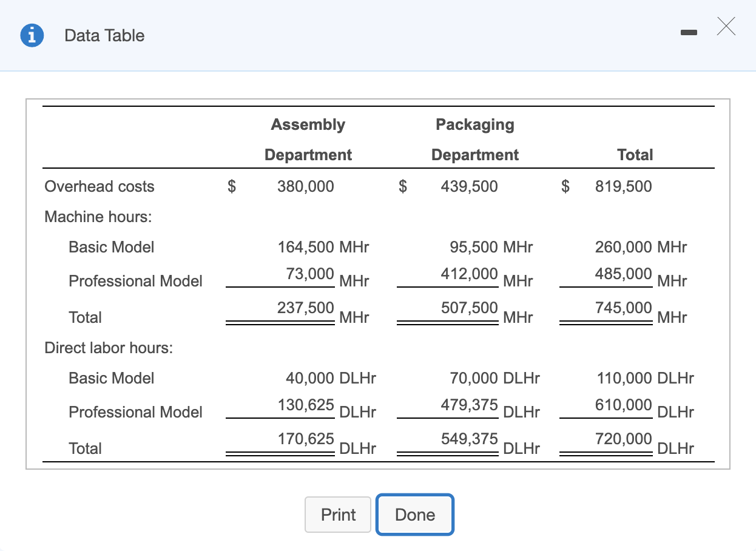The width and height of the screenshot is (756, 551).
Task: Click Basic Model 164,500 MHr value
Action: [323, 247]
